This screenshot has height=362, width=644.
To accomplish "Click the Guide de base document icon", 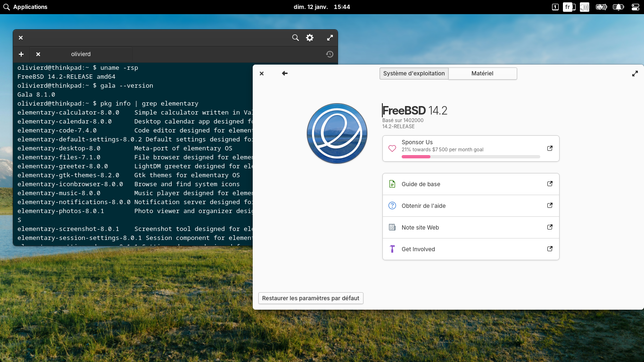I will tap(392, 184).
